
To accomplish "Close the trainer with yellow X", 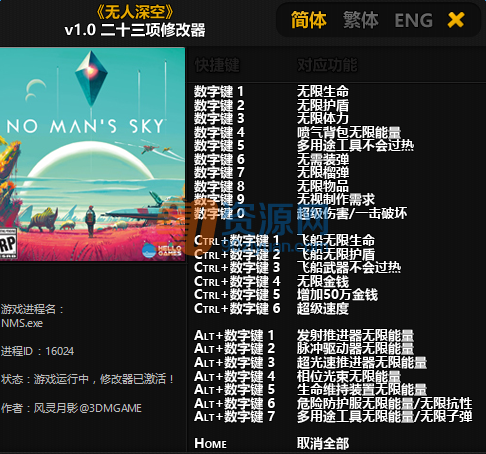I will [x=456, y=20].
